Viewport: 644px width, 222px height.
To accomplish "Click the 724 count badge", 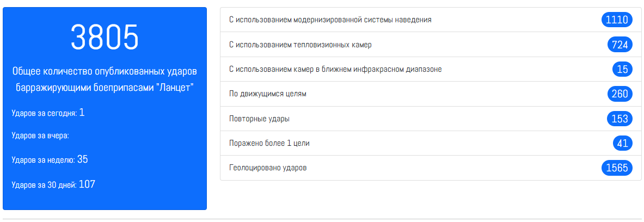I will point(620,45).
